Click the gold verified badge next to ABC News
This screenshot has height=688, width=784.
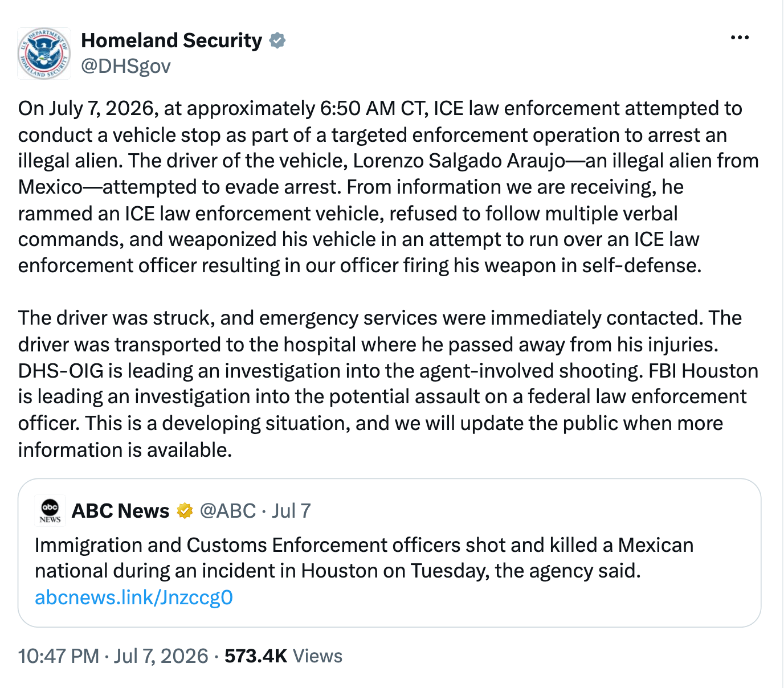tap(185, 511)
